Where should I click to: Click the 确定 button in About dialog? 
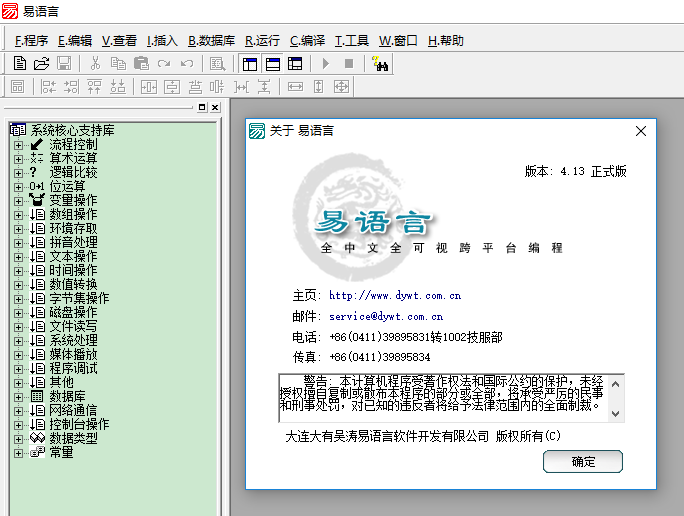click(583, 461)
